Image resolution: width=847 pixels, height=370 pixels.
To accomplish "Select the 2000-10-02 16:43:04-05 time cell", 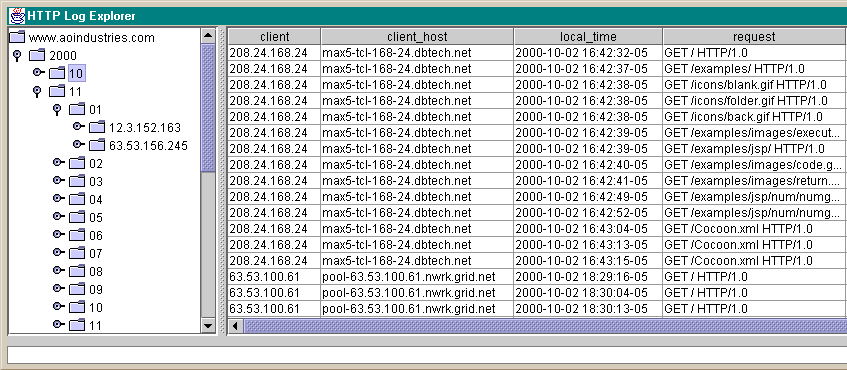I will point(588,229).
